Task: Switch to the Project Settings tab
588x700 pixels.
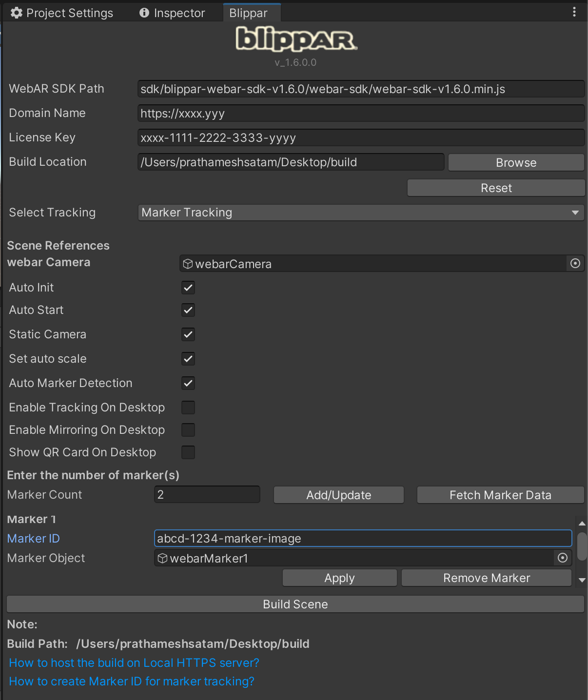Action: pos(62,13)
